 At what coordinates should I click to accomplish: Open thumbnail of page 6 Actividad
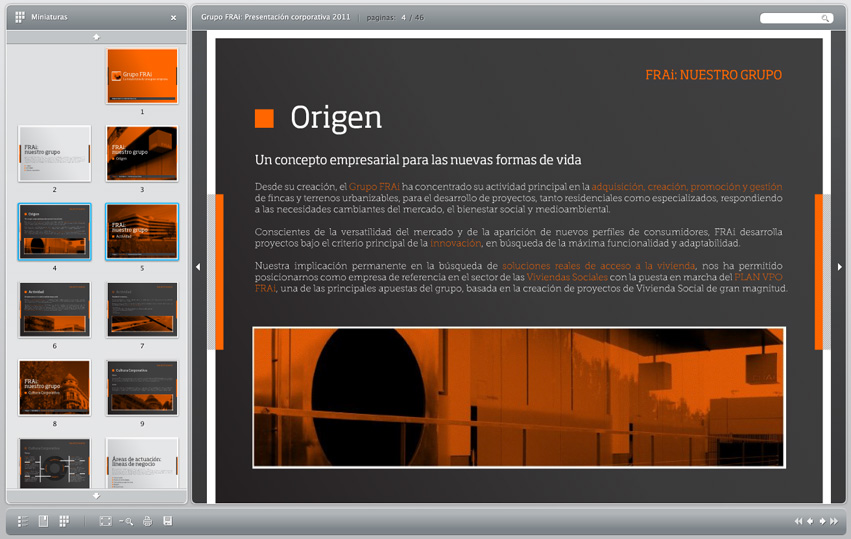(x=54, y=310)
